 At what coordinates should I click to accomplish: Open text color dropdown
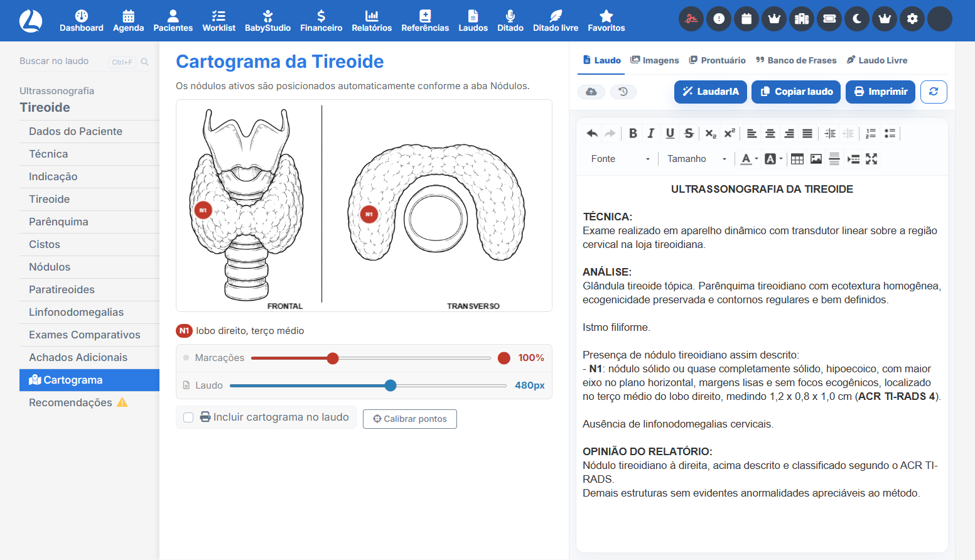(750, 159)
